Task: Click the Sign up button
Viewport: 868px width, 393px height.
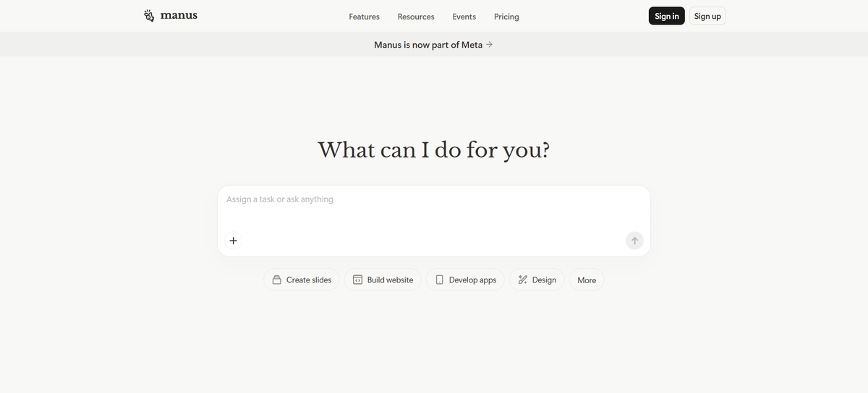Action: tap(707, 16)
